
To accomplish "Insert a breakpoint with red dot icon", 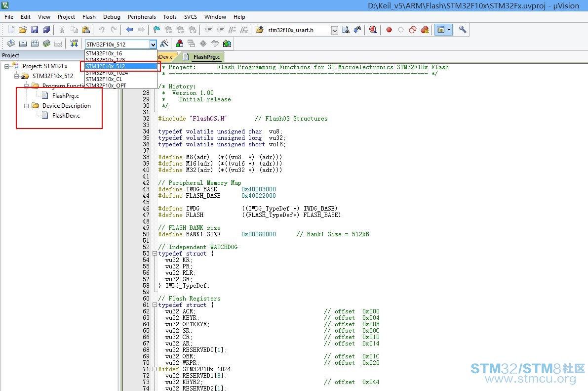I will (389, 30).
